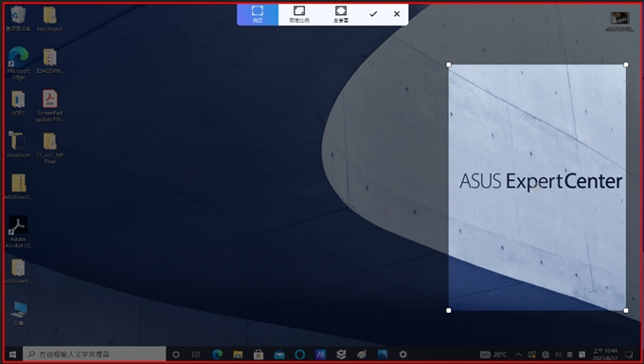
Task: Select the Adobe Acrobat DC desktop shortcut
Action: click(x=18, y=231)
